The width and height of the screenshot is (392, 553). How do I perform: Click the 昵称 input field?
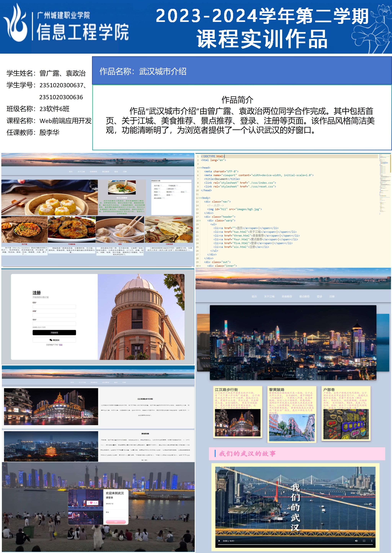(54, 307)
